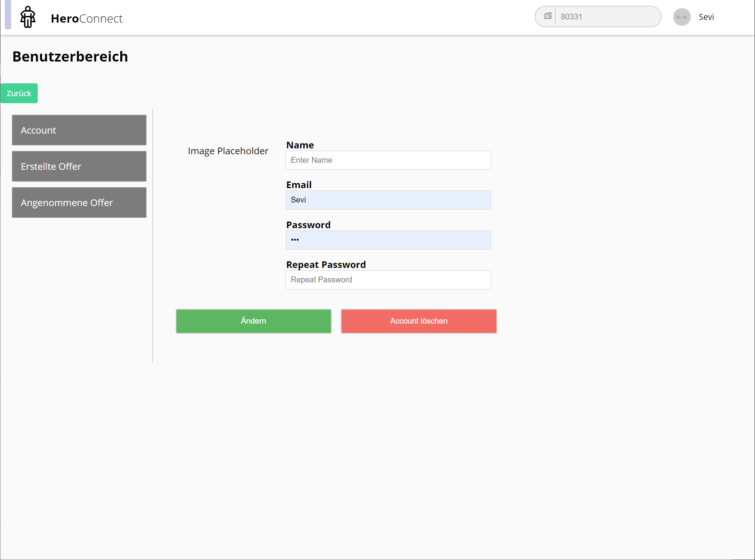This screenshot has width=755, height=560.
Task: Switch to Angenommene Offer tab
Action: (79, 203)
